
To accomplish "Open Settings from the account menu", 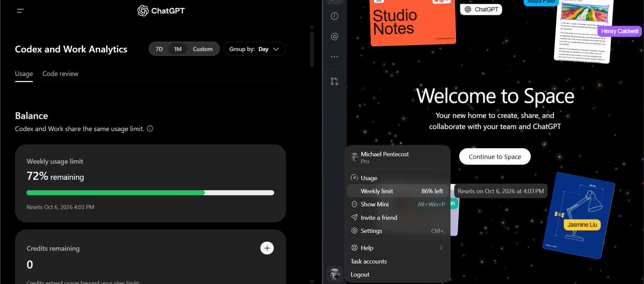I will 397,231.
